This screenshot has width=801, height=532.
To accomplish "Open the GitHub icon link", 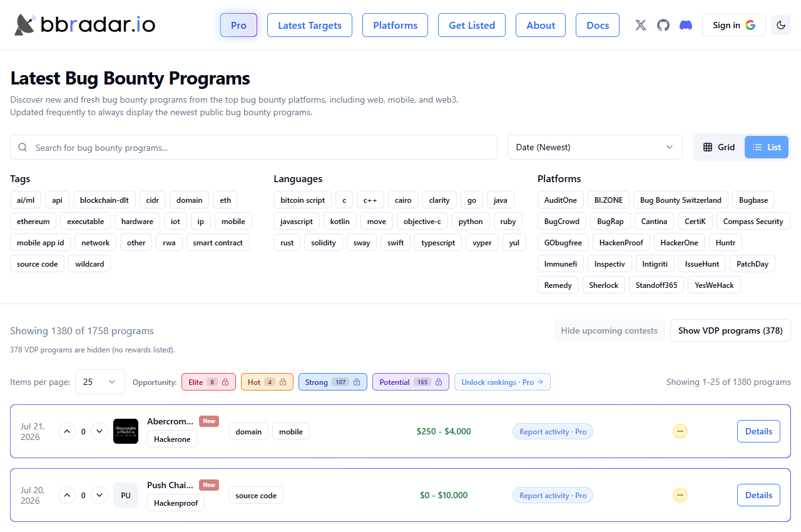I will pos(663,25).
